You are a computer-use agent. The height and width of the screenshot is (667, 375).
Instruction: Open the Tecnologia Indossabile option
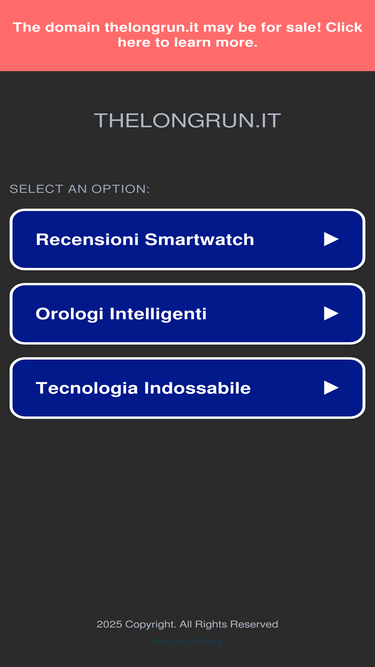click(188, 388)
